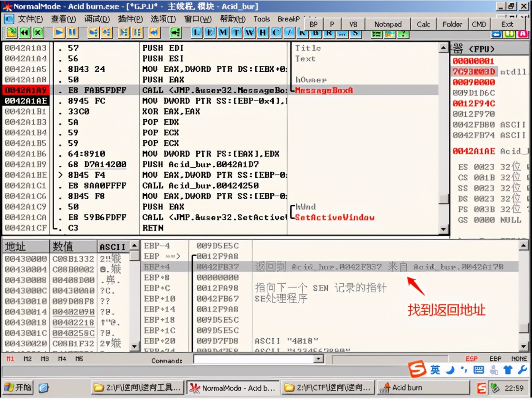Expand the Command input dropdown arrow
The image size is (532, 400).
[318, 360]
